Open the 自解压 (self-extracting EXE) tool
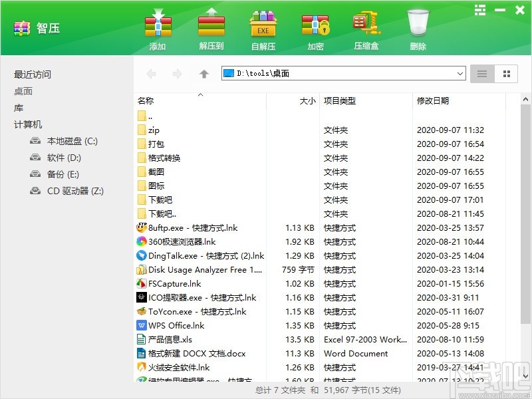532x399 pixels. point(263,28)
